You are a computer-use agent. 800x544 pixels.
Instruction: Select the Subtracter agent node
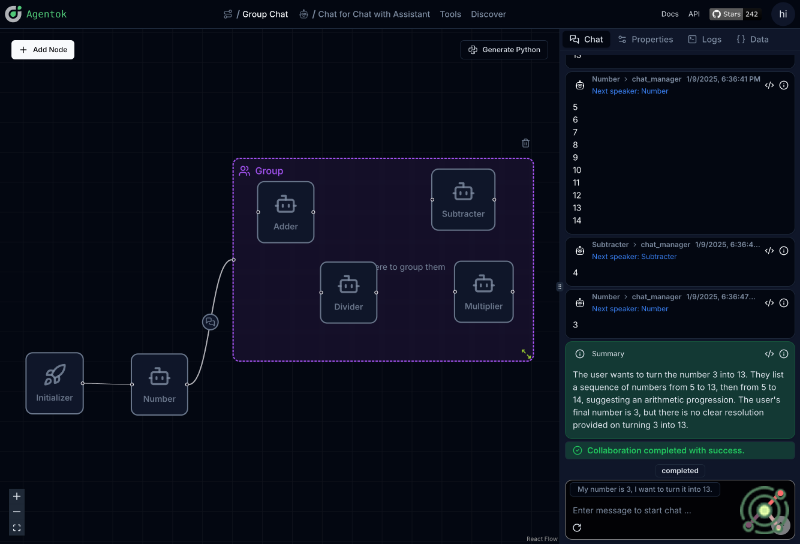463,199
